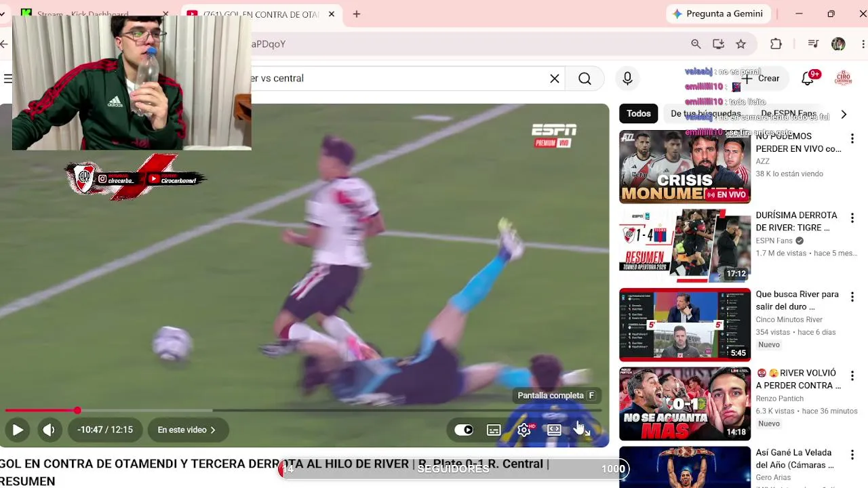
Task: Mute the video with the speaker icon
Action: tap(49, 430)
